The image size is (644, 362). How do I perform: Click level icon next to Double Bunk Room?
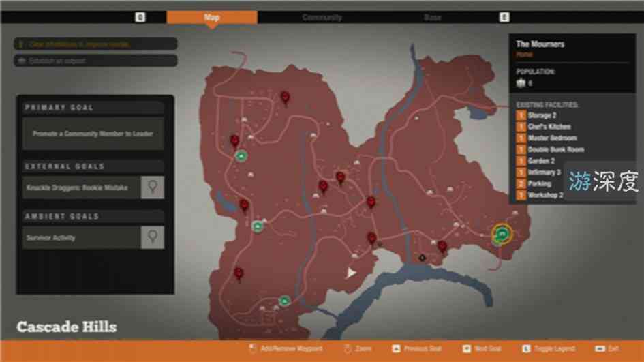(x=521, y=149)
